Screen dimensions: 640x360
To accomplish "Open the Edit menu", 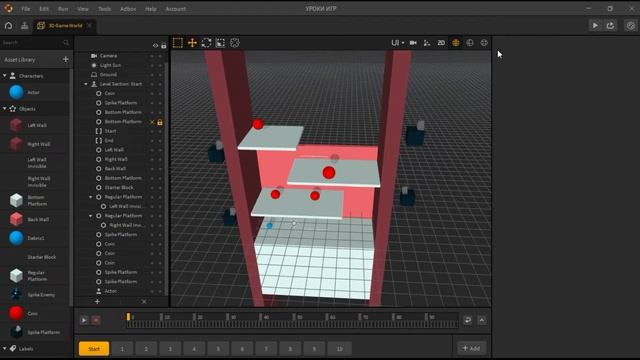I will click(x=44, y=9).
